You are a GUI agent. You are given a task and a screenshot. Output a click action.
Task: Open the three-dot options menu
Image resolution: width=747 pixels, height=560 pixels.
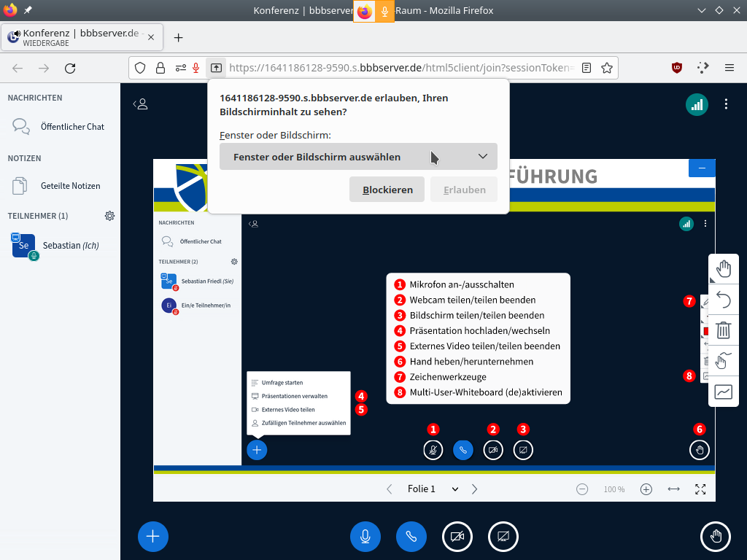pyautogui.click(x=726, y=104)
